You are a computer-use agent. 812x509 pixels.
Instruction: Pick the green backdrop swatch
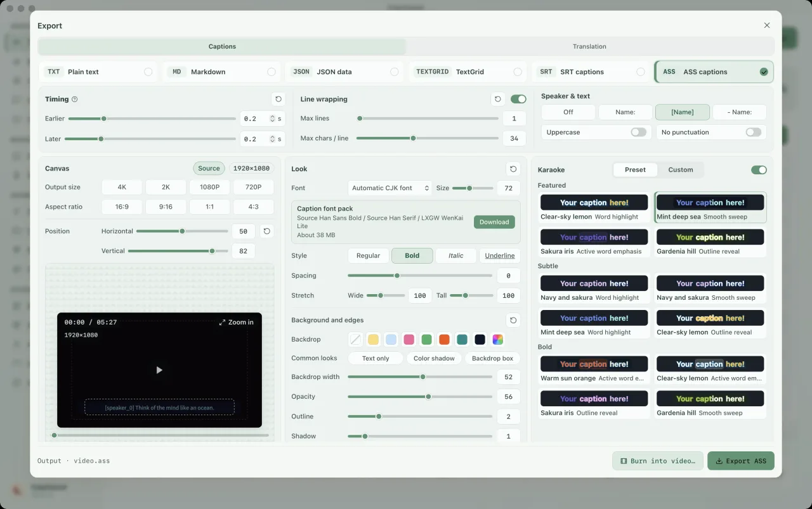pos(427,340)
